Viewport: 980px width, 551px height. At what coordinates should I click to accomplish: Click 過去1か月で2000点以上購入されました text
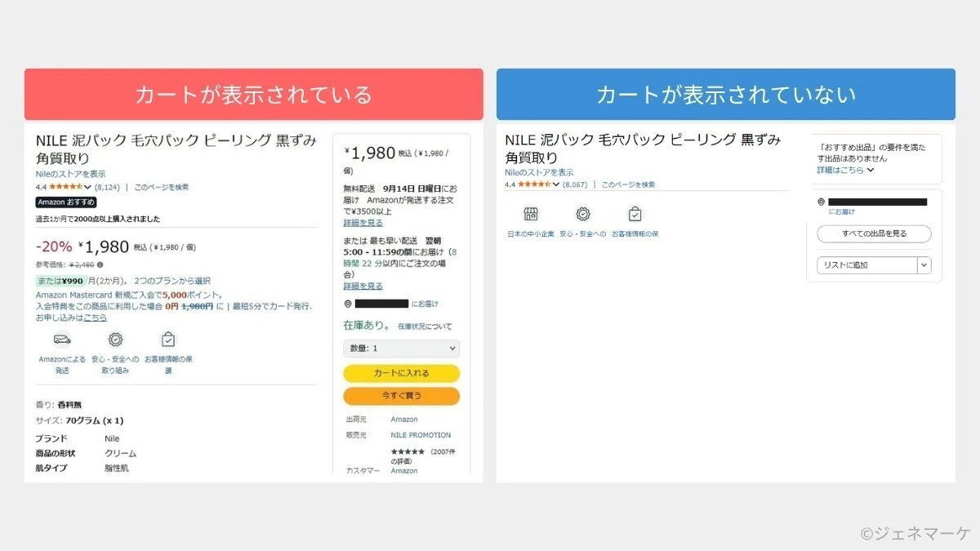tap(98, 220)
